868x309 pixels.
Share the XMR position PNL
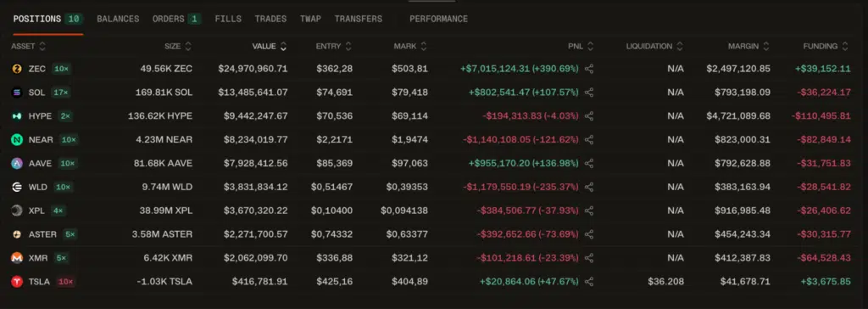click(589, 258)
